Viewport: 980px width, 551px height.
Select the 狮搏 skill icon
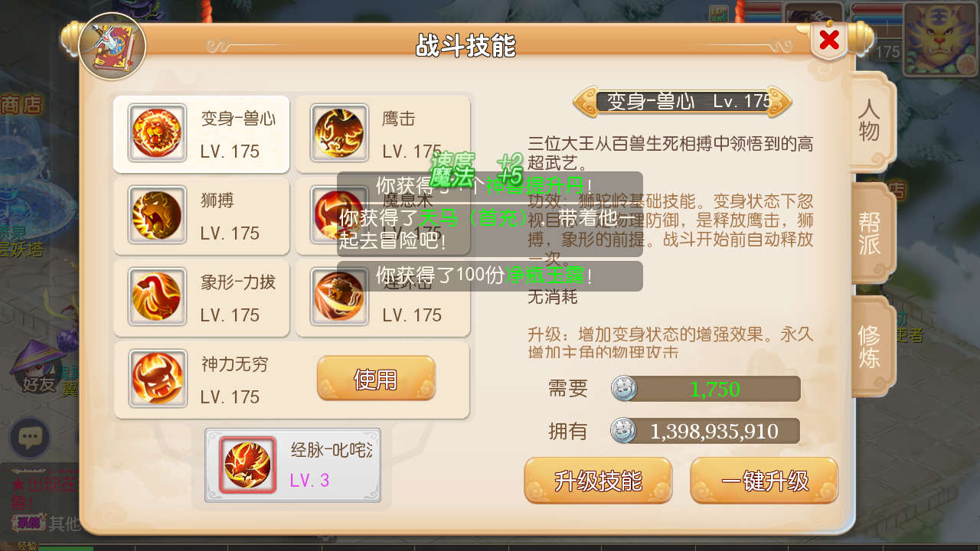[x=157, y=215]
